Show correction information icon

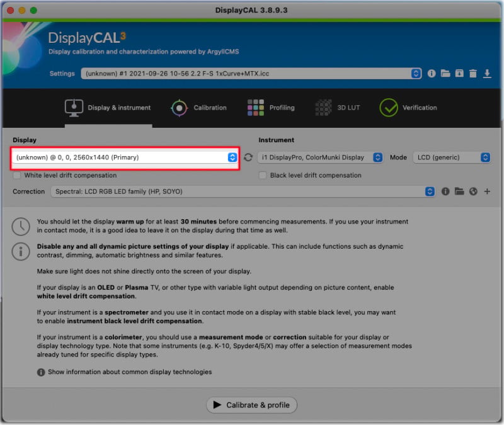(445, 191)
